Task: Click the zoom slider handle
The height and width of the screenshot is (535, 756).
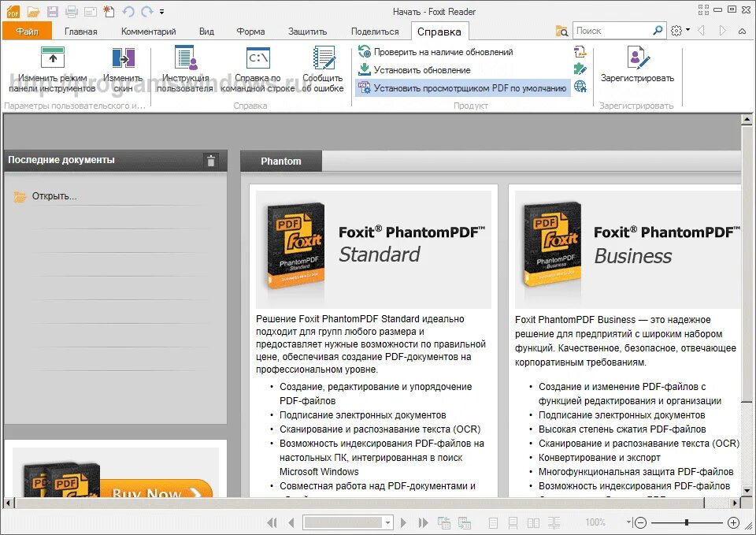Action: [x=687, y=522]
